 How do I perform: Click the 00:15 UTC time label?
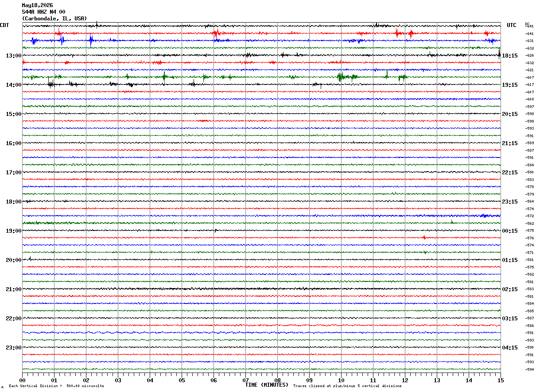(x=510, y=231)
